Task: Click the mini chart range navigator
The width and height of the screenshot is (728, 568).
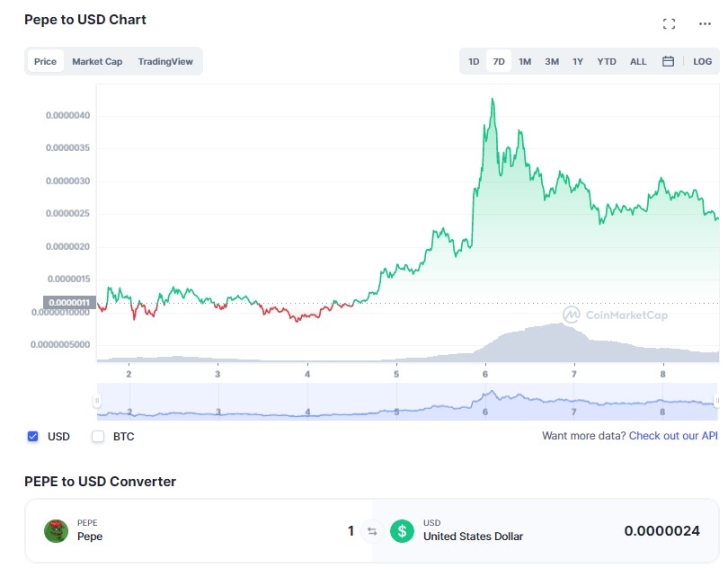Action: (x=407, y=401)
